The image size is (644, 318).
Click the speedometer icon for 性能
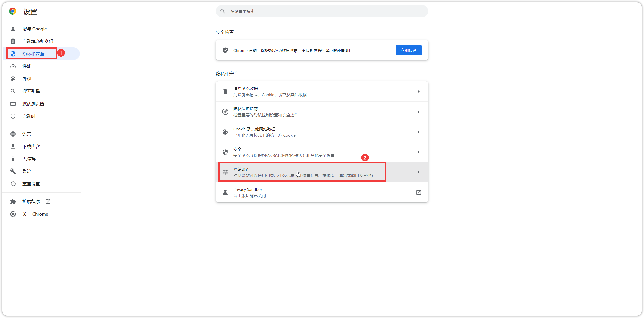pyautogui.click(x=13, y=66)
